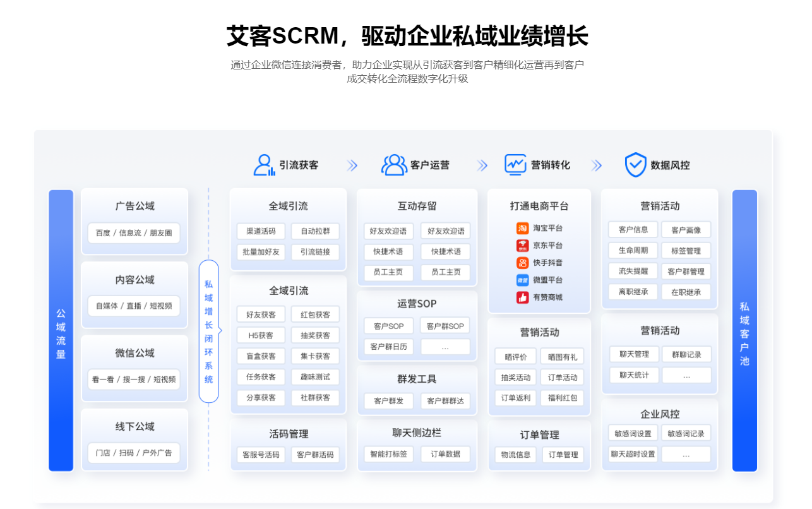Select the 私域客户池 vertical blue bar
812x509 pixels.
pos(744,330)
